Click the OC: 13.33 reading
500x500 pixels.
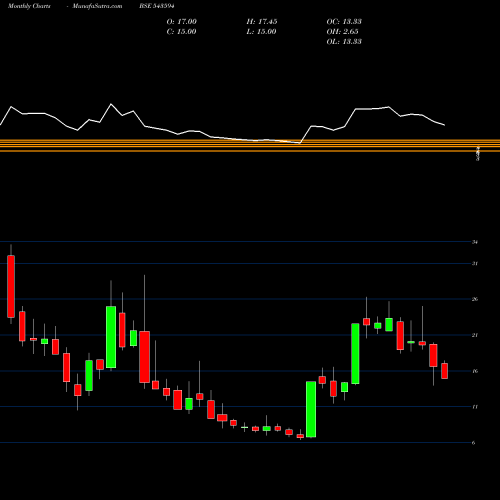pyautogui.click(x=344, y=22)
